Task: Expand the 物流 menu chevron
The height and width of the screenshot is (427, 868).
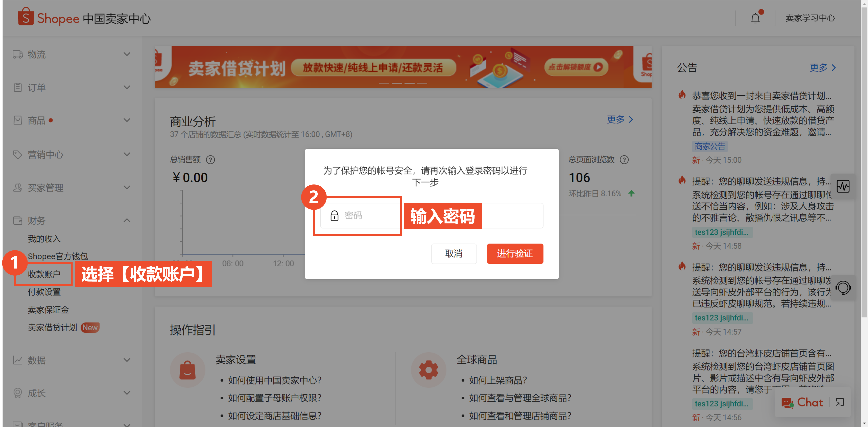Action: (x=127, y=54)
